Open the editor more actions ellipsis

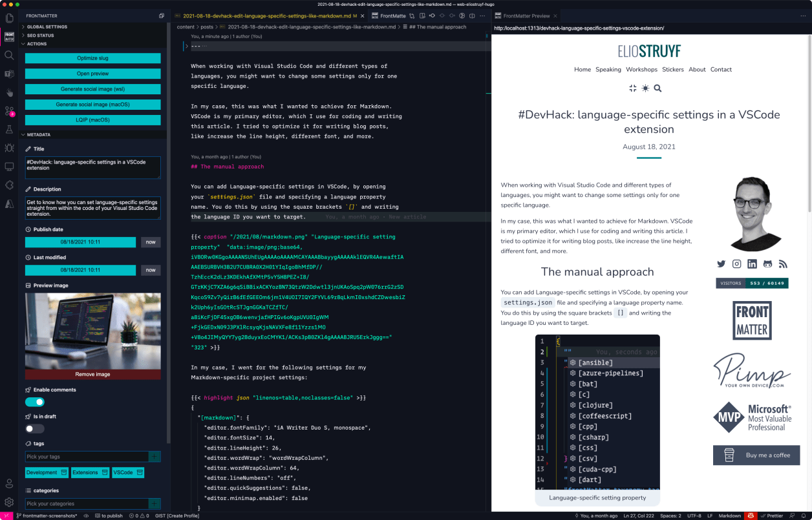(483, 16)
